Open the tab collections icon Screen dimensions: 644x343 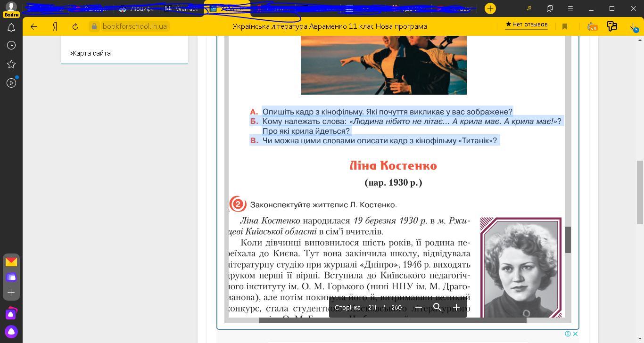(x=550, y=8)
